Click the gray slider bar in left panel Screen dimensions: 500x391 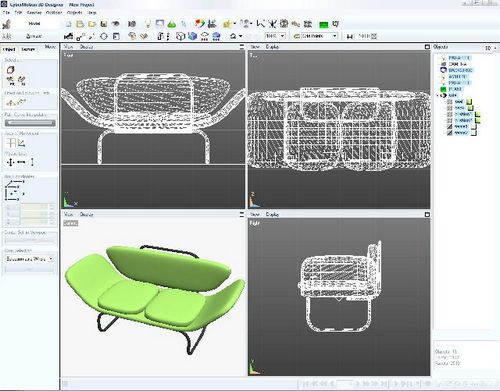30,123
